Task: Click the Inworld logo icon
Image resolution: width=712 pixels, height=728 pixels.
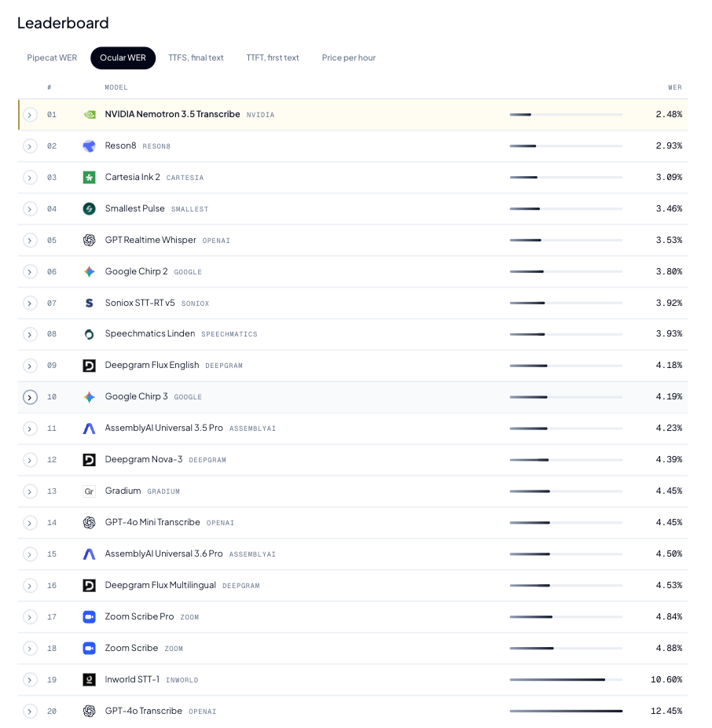Action: coord(89,680)
